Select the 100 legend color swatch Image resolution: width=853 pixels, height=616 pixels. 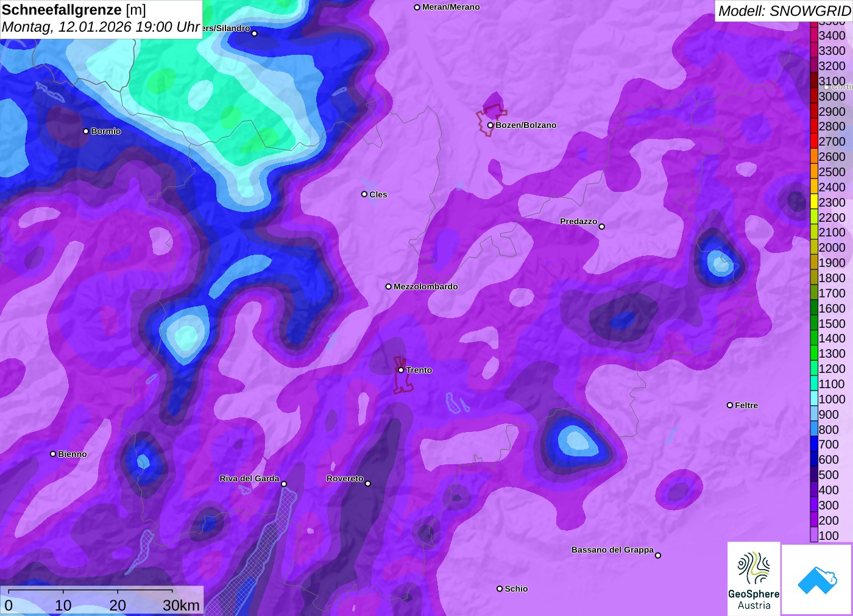point(814,535)
